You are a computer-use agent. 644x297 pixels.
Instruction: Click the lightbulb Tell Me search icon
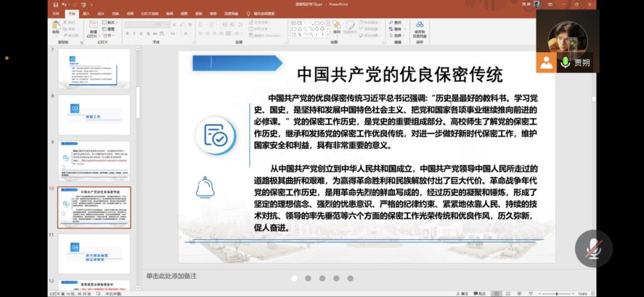248,14
